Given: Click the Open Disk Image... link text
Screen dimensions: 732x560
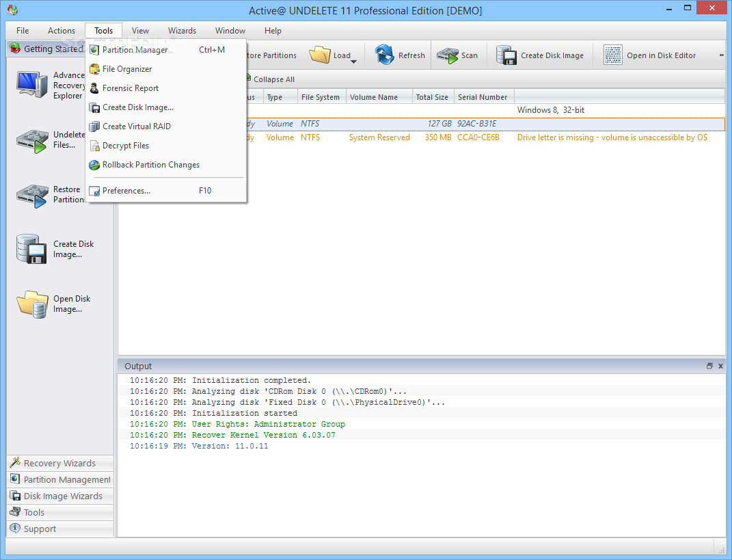Looking at the screenshot, I should (72, 304).
